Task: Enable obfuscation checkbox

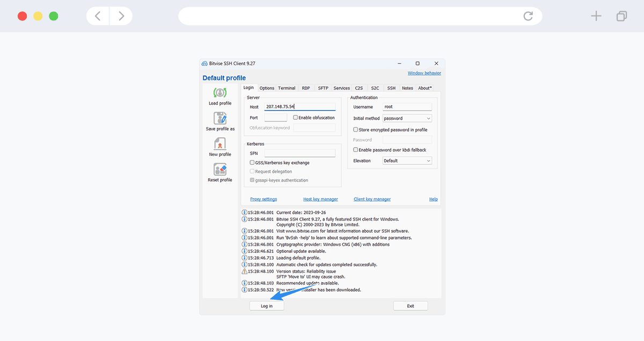Action: pyautogui.click(x=296, y=118)
